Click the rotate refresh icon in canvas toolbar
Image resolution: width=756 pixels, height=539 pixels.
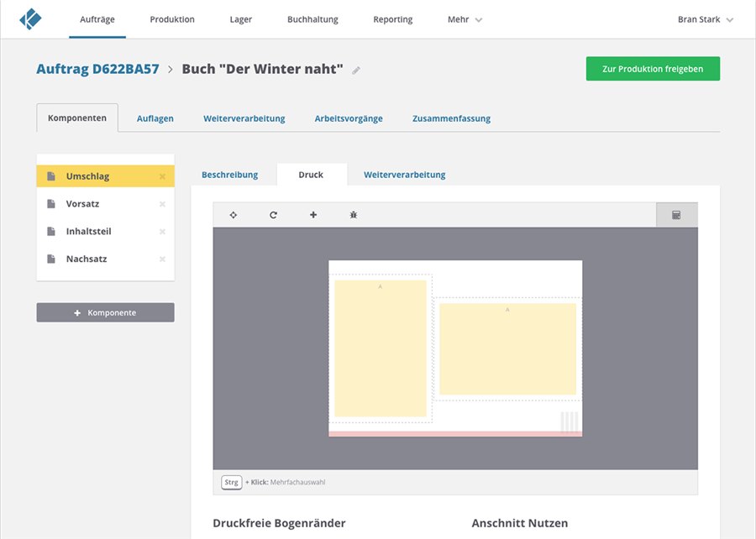pyautogui.click(x=273, y=215)
